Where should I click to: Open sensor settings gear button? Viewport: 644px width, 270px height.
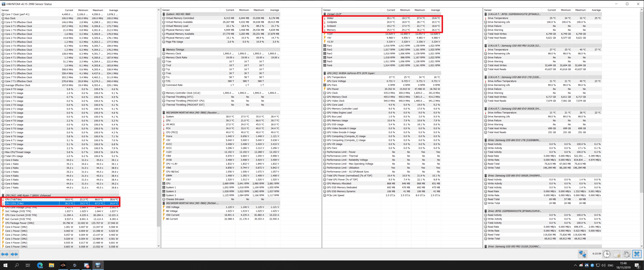point(627,254)
